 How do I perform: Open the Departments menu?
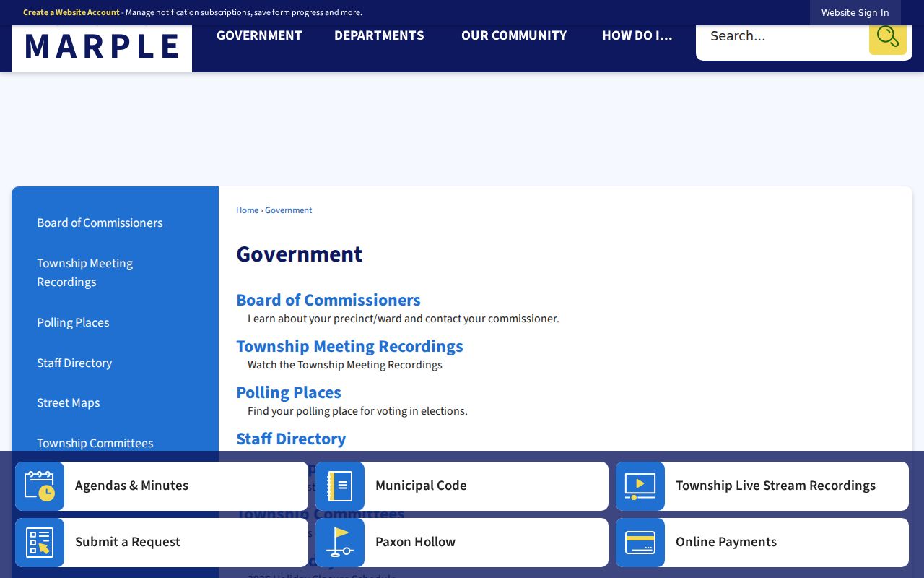379,35
